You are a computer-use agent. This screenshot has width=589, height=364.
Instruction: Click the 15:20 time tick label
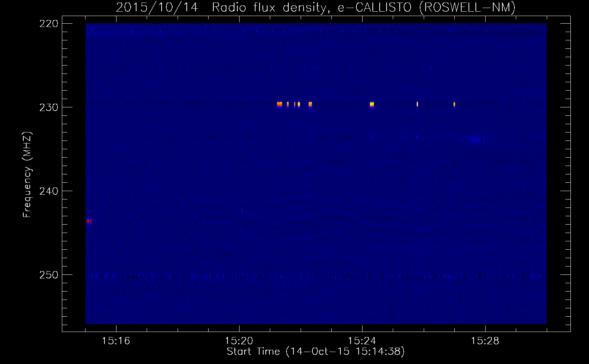239,341
